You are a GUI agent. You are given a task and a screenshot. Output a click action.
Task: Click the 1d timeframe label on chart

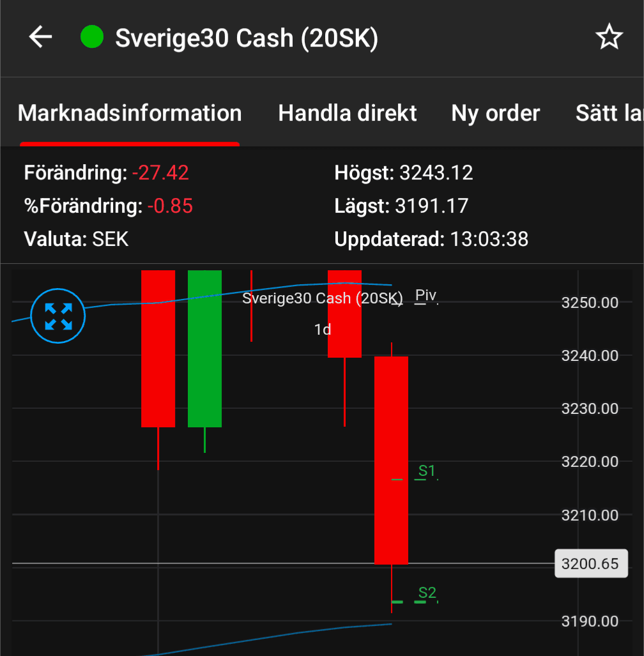323,330
